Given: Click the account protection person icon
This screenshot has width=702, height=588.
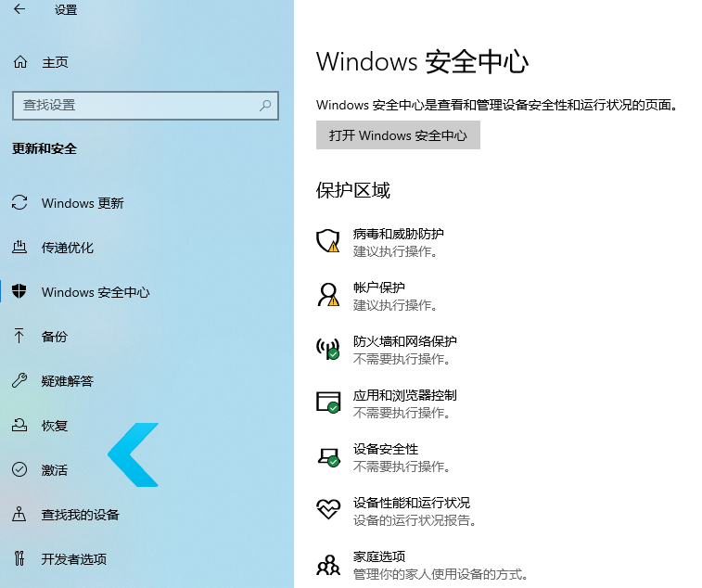Looking at the screenshot, I should tap(328, 296).
